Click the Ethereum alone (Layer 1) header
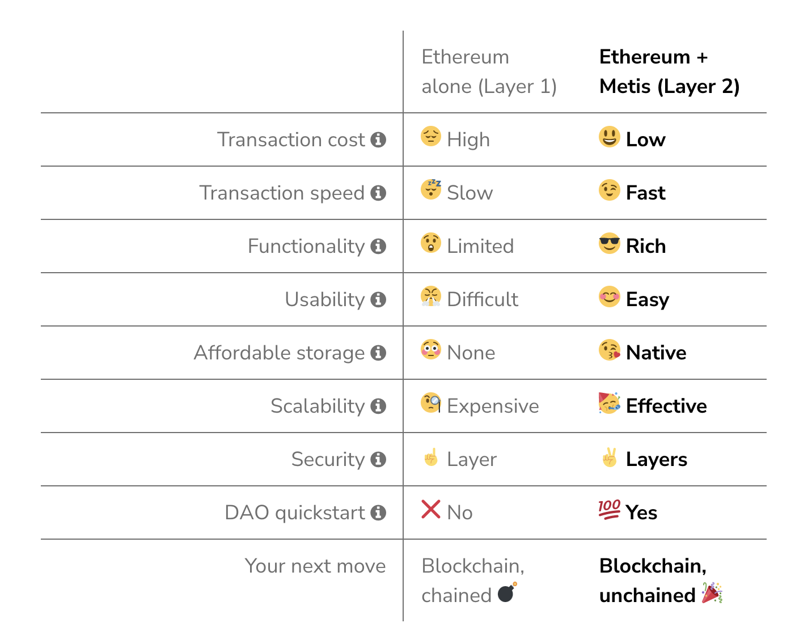This screenshot has height=644, width=812. (x=489, y=71)
